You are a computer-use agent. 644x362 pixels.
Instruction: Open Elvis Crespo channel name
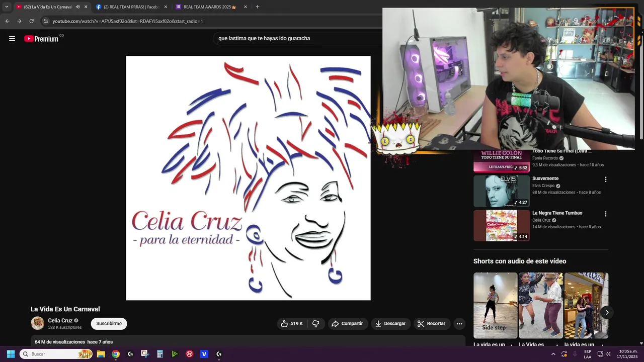coord(543,186)
